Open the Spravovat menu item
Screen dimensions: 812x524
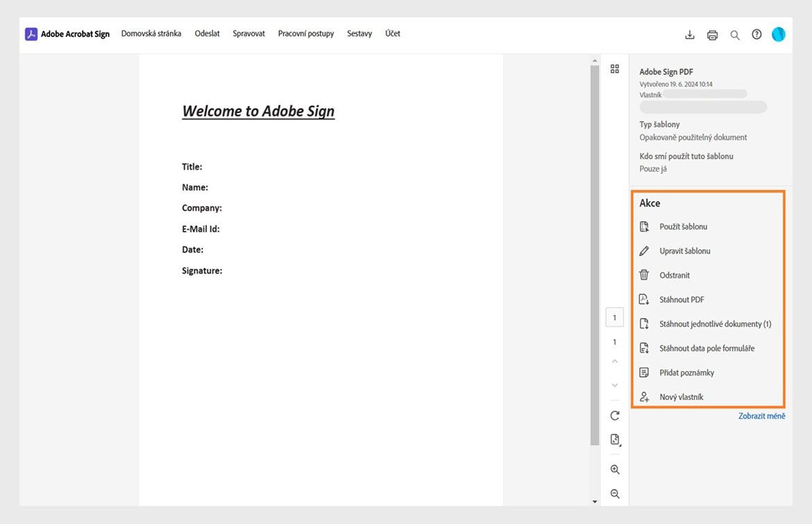point(249,33)
